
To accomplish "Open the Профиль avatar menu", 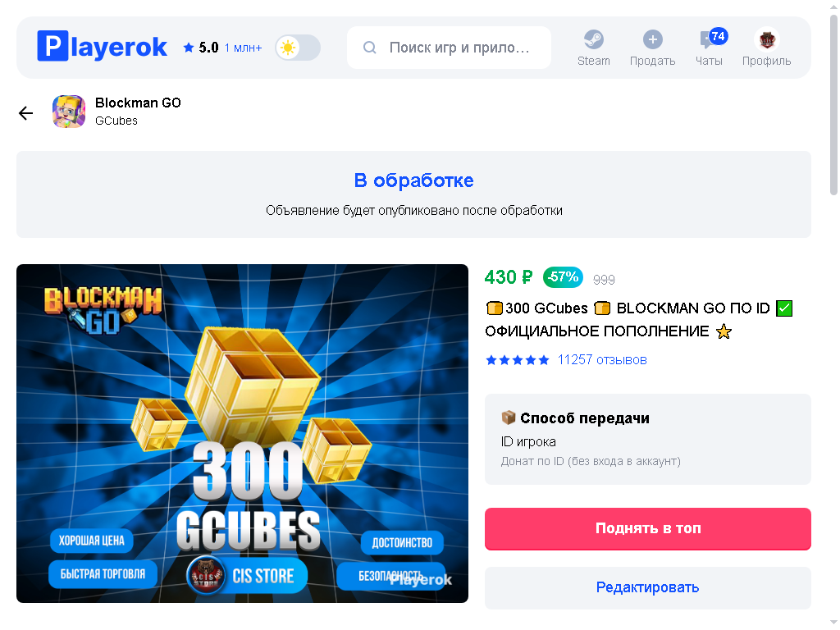I will [767, 39].
